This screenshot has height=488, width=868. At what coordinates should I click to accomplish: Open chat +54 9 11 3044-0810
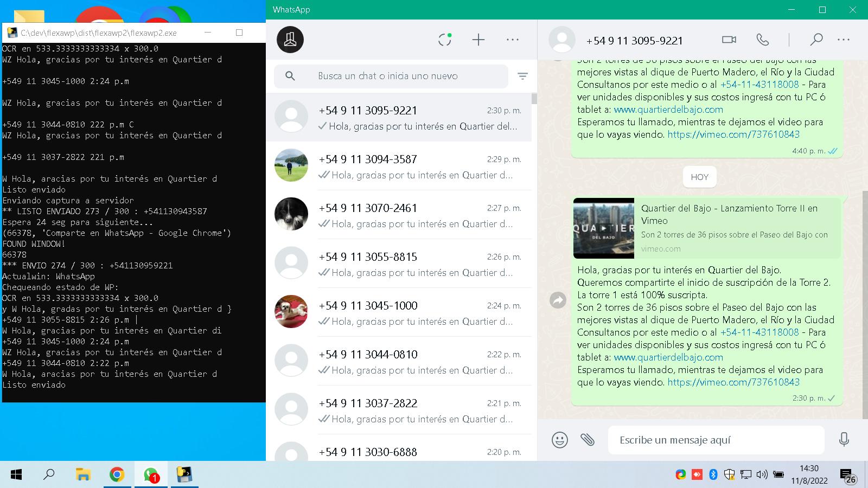tap(399, 361)
